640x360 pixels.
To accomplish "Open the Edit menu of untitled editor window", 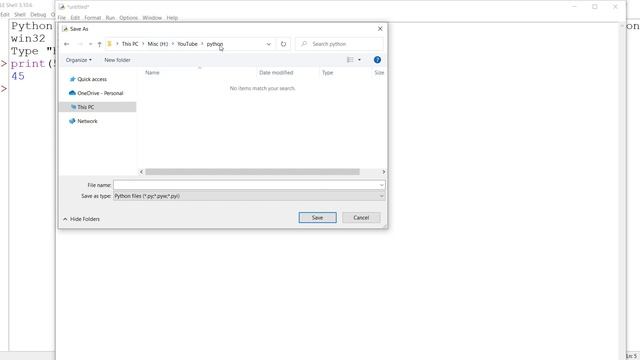I will [75, 18].
